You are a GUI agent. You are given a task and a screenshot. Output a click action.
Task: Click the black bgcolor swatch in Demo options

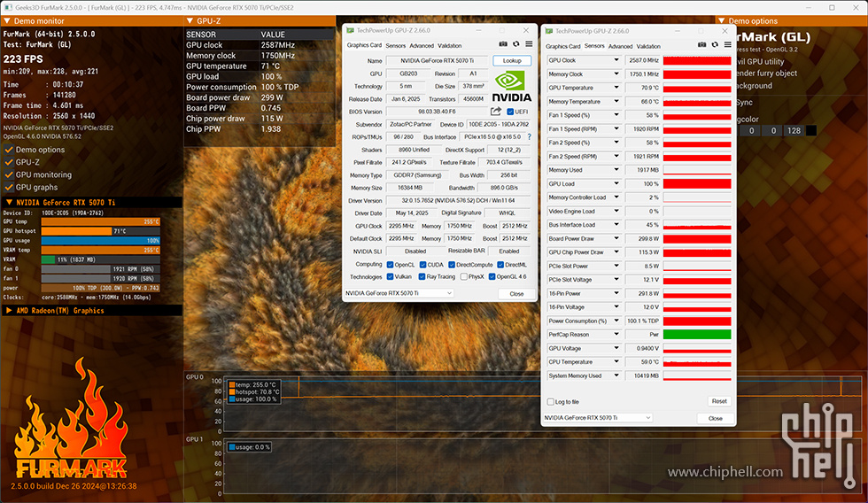coord(811,130)
